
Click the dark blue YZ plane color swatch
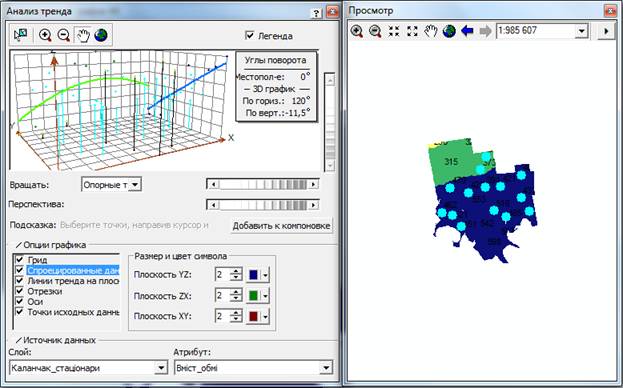pyautogui.click(x=253, y=275)
